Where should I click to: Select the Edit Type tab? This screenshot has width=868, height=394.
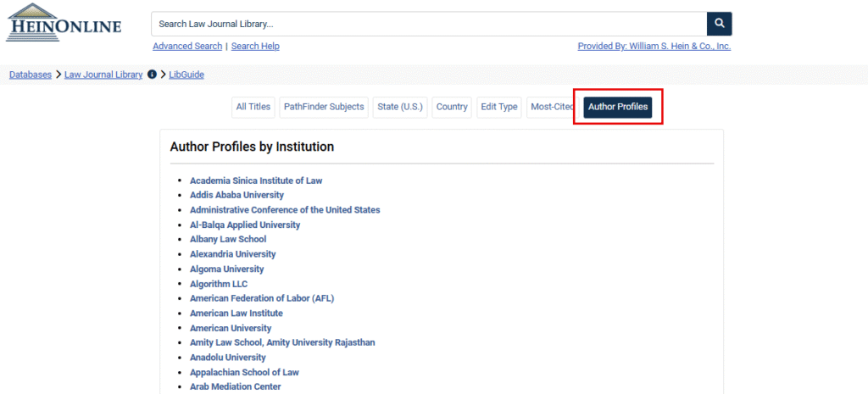point(498,107)
